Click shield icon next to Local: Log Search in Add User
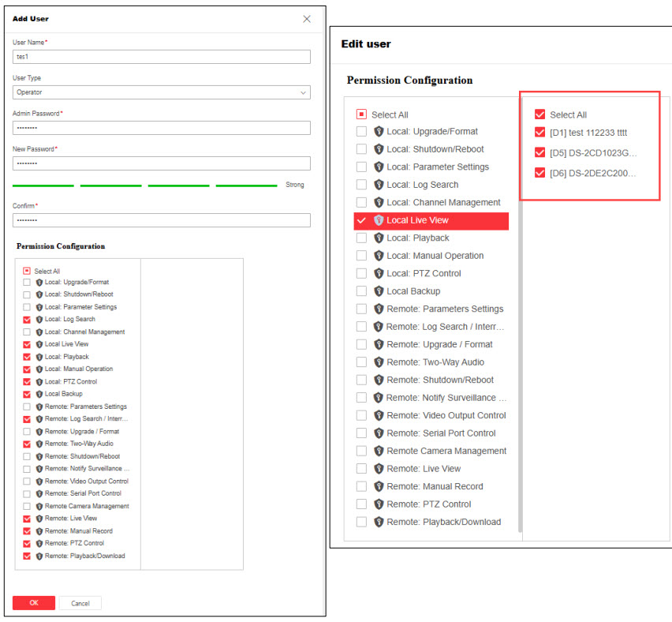This screenshot has width=672, height=622. [x=39, y=320]
